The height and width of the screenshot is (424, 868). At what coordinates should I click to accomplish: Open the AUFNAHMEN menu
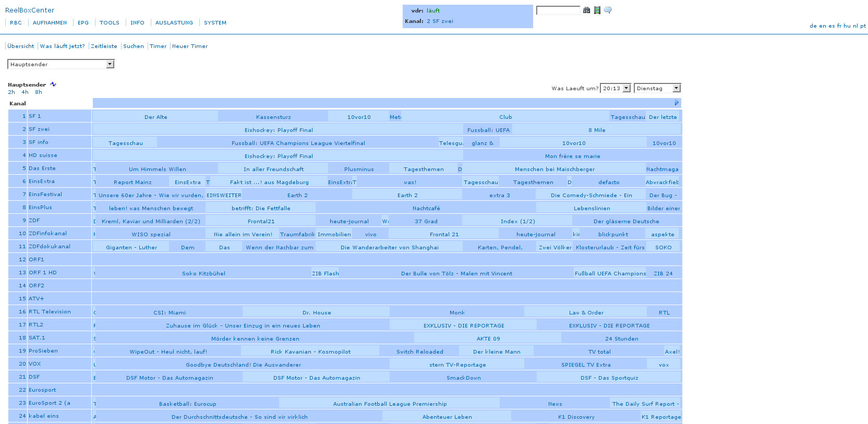50,23
